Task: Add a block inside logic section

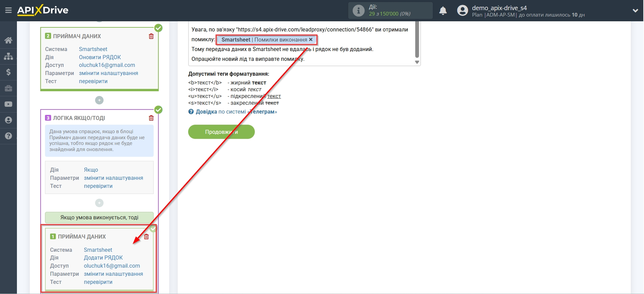Action: click(99, 203)
